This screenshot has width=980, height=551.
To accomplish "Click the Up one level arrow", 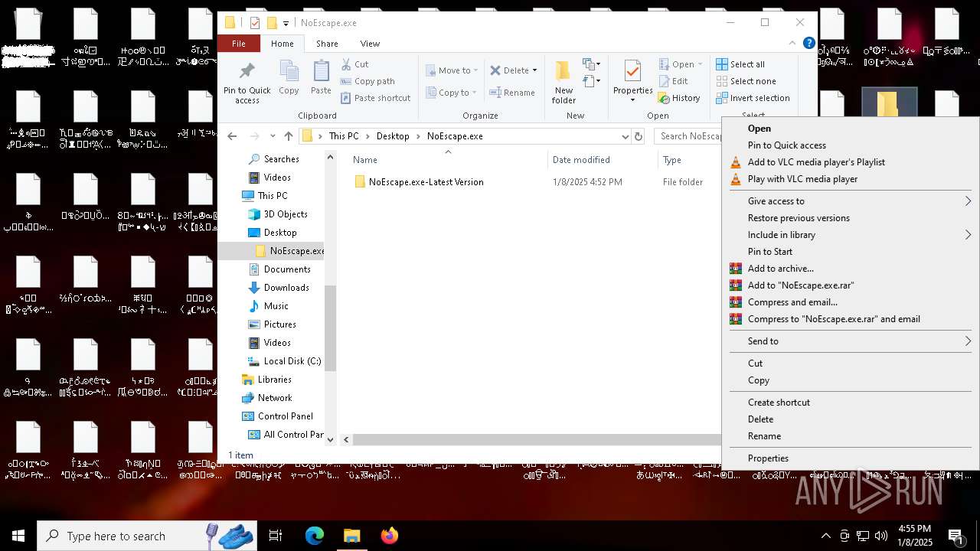I will click(x=289, y=136).
